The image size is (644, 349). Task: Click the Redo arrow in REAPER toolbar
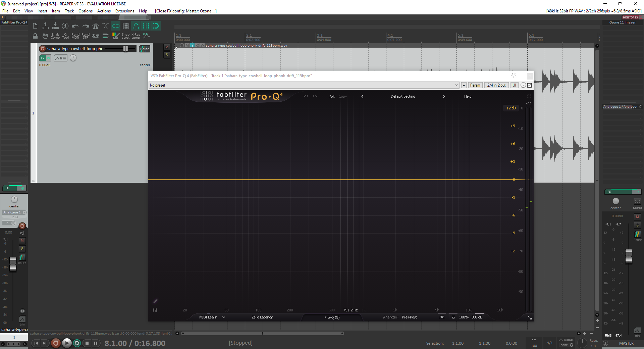[x=86, y=26]
